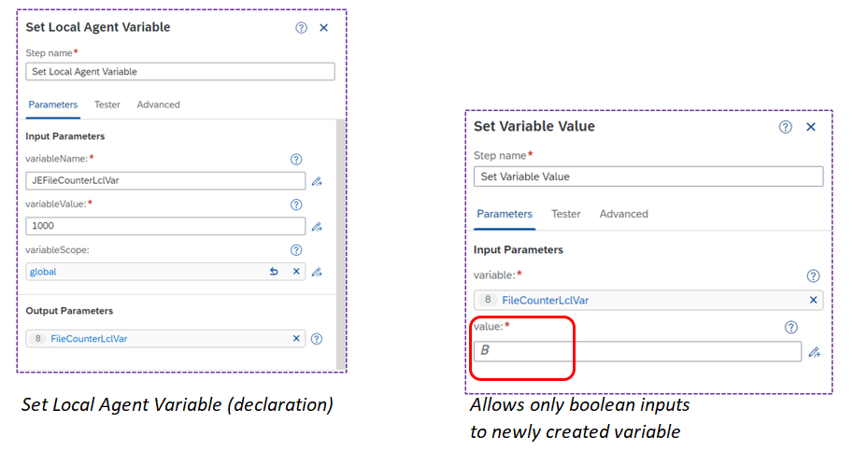Click the Output Parameters heading
The width and height of the screenshot is (868, 465).
pyautogui.click(x=69, y=311)
